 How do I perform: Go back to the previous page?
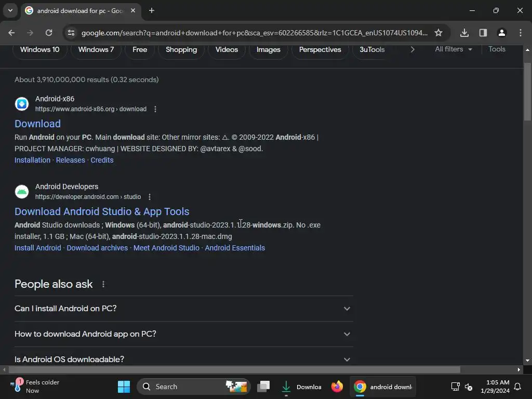11,33
